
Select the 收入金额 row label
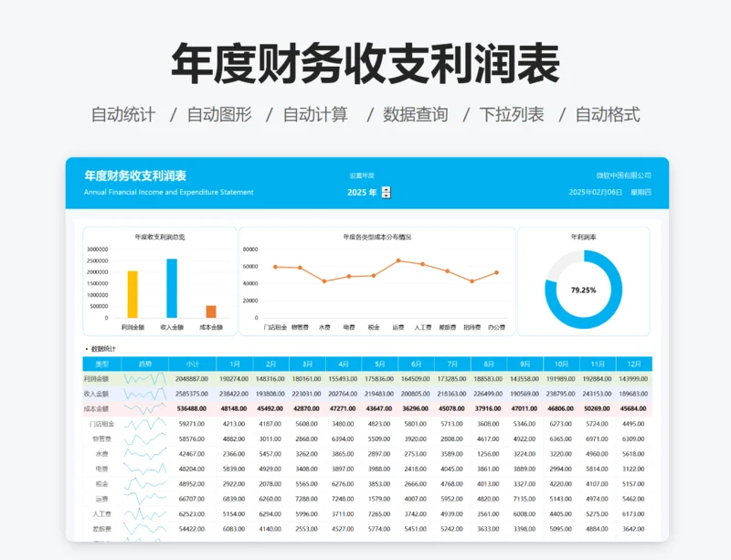point(96,394)
